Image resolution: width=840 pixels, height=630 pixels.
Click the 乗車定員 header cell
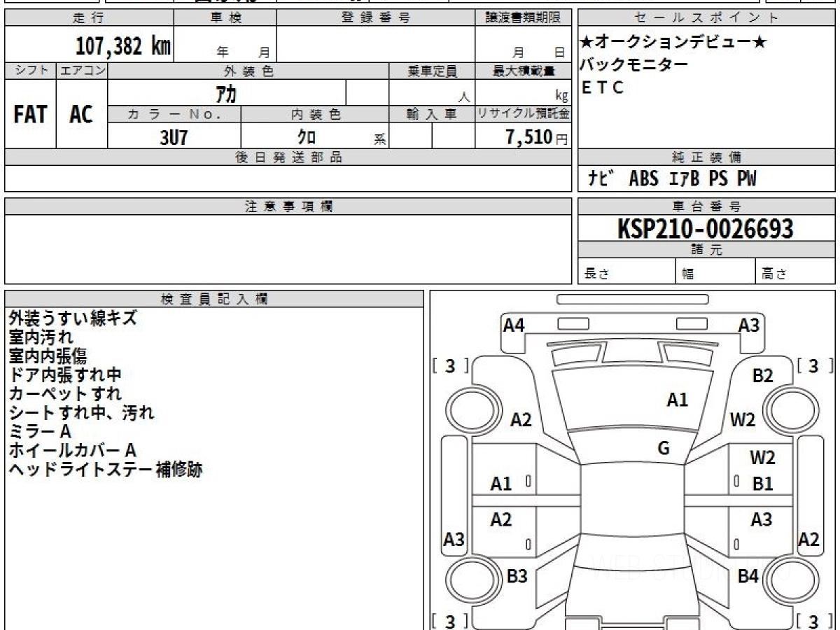point(432,71)
